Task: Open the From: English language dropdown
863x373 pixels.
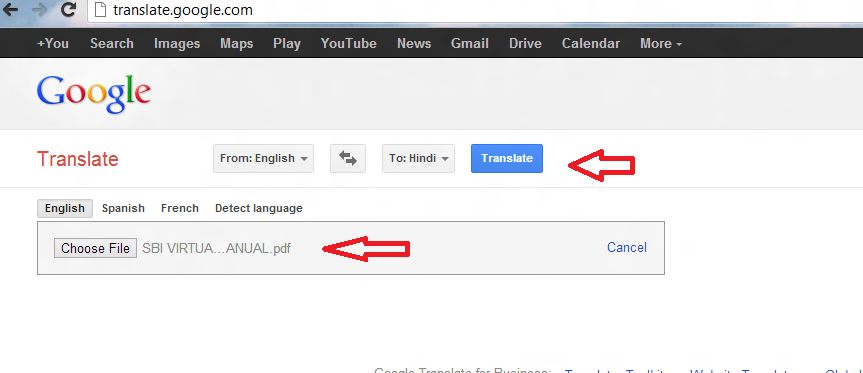Action: (264, 158)
